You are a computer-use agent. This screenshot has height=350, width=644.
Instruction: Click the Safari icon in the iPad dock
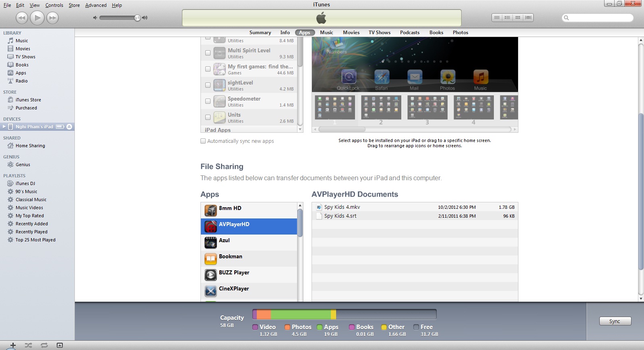coord(382,77)
